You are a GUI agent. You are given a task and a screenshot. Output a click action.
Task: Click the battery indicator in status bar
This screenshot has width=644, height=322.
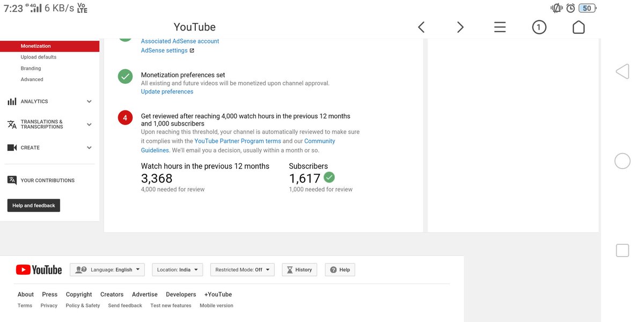(588, 8)
